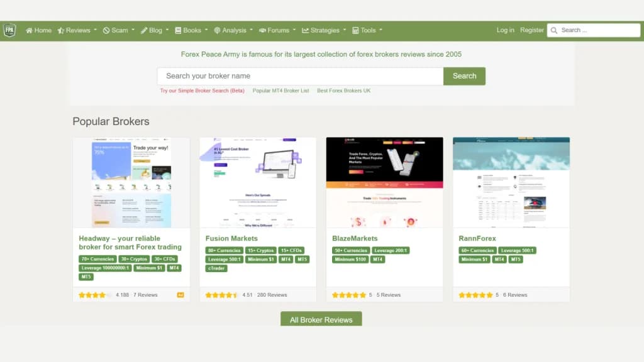Click the Leverage 100000000:1 tag
Image resolution: width=644 pixels, height=362 pixels.
click(x=105, y=268)
